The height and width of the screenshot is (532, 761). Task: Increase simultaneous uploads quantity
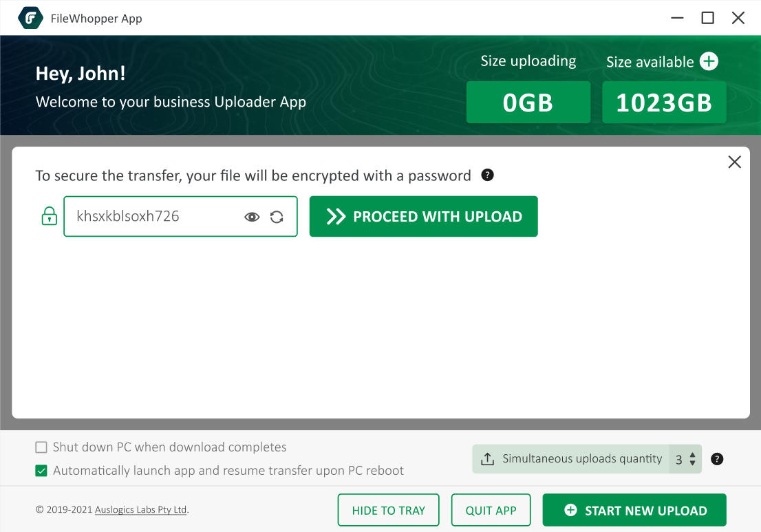(x=693, y=455)
